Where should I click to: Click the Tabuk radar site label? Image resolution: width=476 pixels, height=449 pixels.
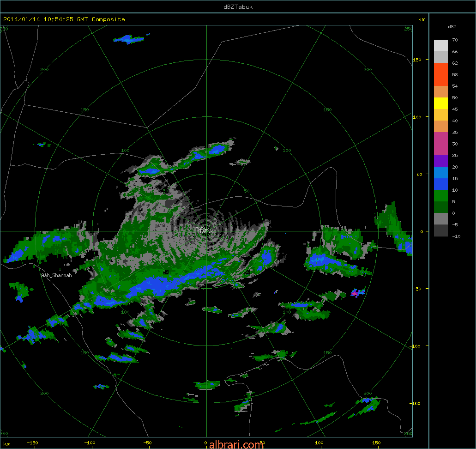coord(206,231)
